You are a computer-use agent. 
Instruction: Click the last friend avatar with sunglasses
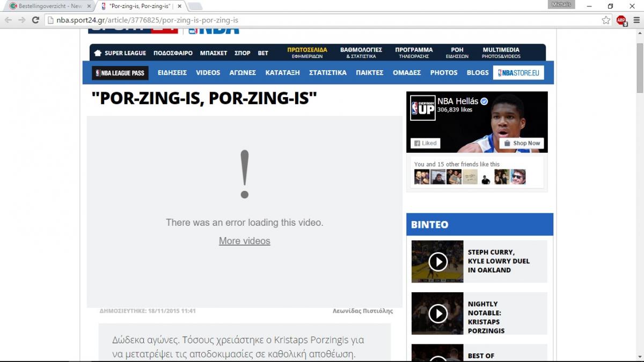518,177
